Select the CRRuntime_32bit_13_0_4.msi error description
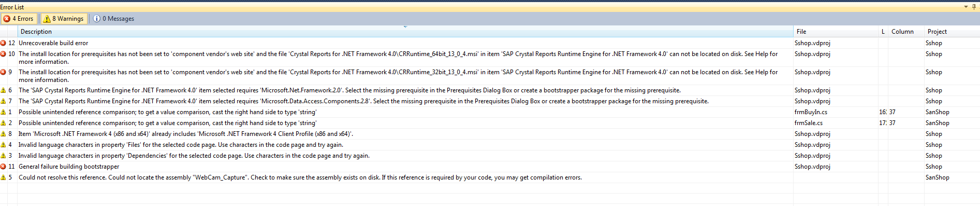Image resolution: width=980 pixels, height=206 pixels. click(398, 76)
